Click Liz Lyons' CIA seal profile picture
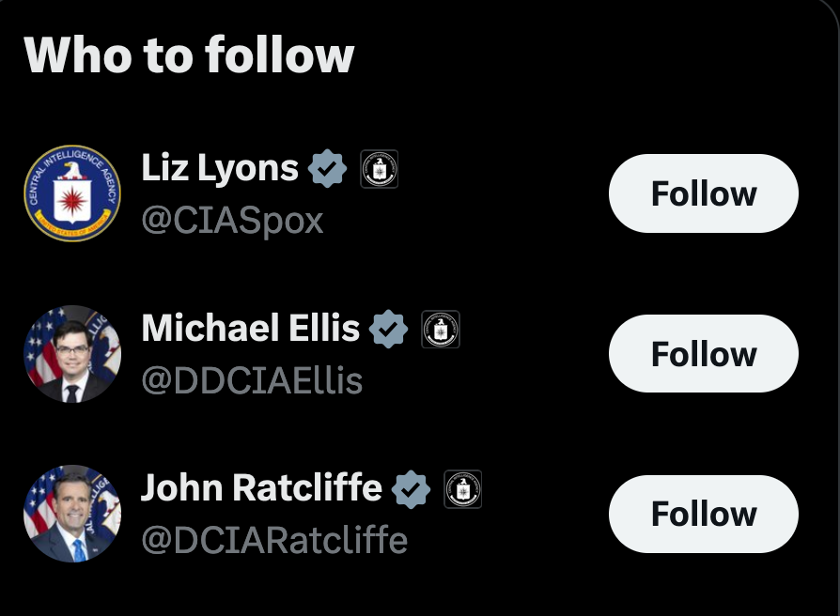 72,193
